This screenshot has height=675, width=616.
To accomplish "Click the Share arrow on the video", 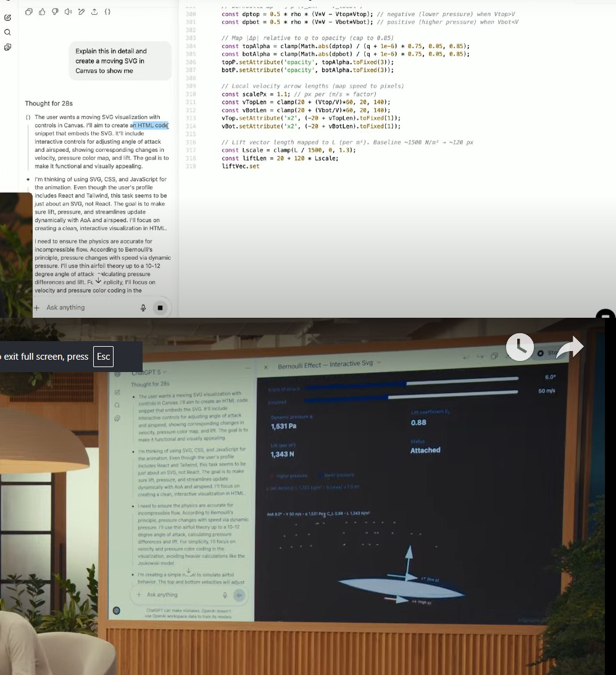I will point(570,347).
